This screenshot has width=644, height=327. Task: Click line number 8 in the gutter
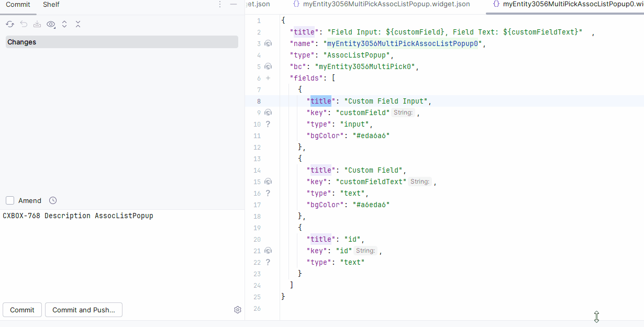(259, 101)
